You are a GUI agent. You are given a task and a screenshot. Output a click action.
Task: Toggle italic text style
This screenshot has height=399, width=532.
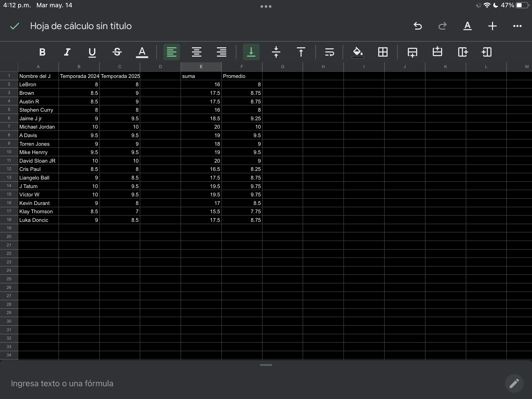(67, 52)
